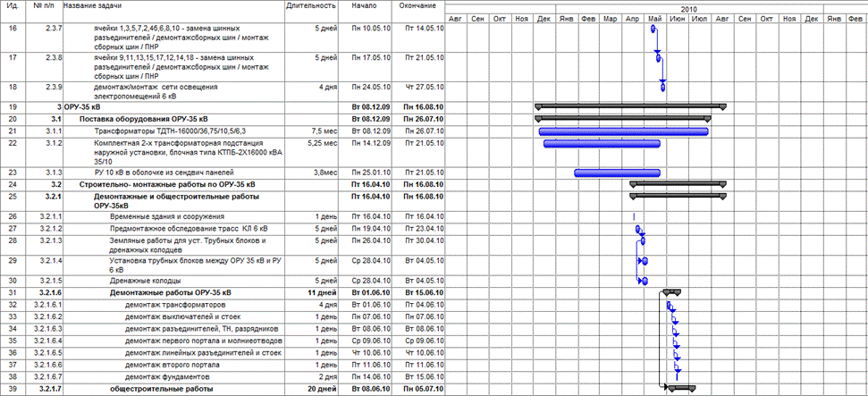Viewport: 868px width, 396px height.
Task: Click task name Демонтажные работы ОРУ-35 кВ
Action: coord(170,292)
